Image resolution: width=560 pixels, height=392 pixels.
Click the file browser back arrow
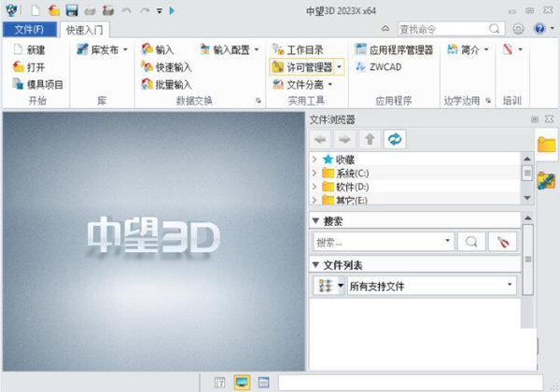tap(320, 139)
